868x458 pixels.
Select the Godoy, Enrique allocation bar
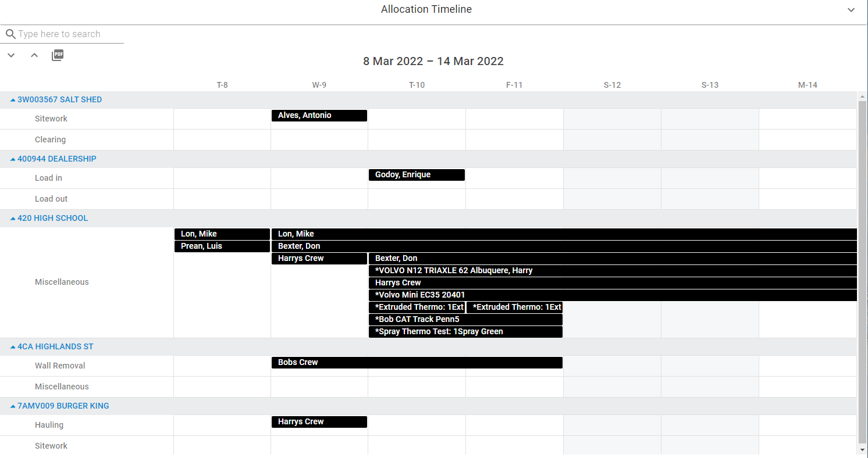click(417, 175)
